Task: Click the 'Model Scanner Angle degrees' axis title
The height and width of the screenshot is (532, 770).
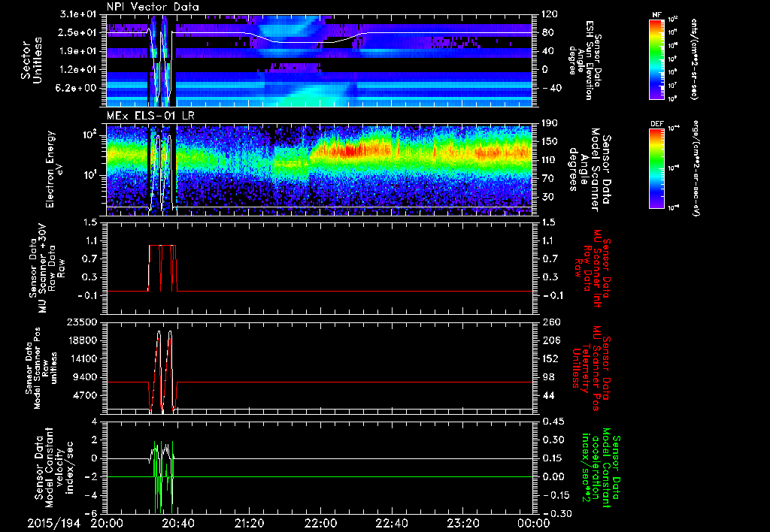Action: tap(590, 169)
